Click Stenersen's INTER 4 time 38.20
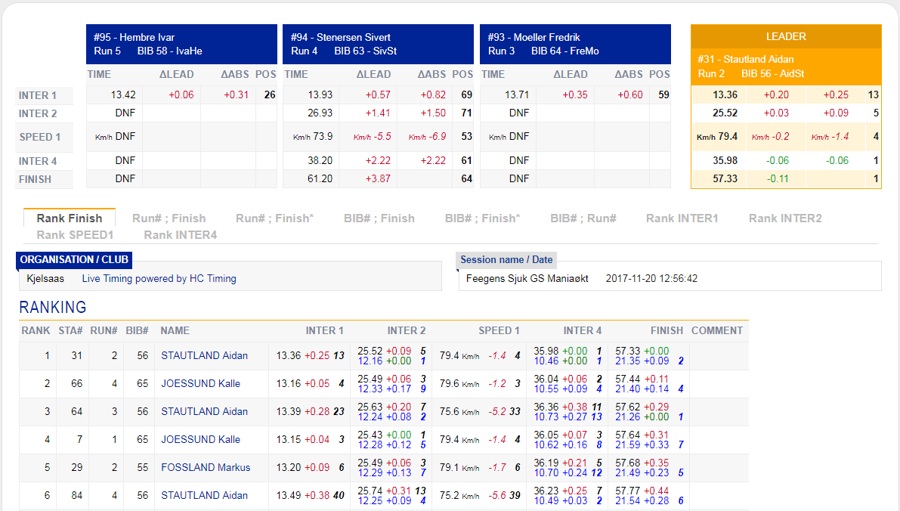This screenshot has height=511, width=900. tap(320, 161)
